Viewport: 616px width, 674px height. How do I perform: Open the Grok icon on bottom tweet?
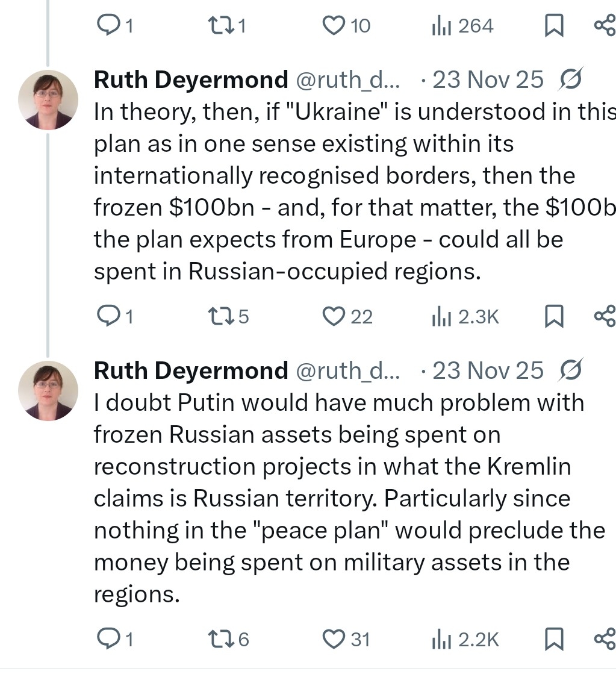point(570,370)
